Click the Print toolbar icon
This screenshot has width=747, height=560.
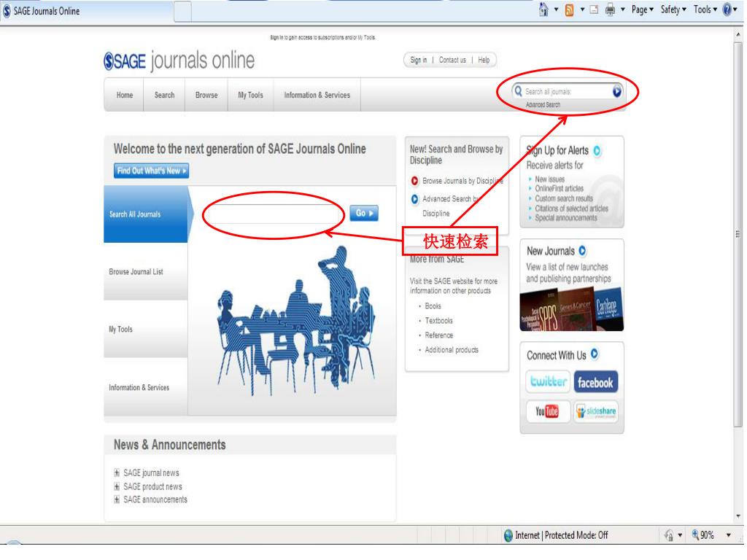coord(610,9)
